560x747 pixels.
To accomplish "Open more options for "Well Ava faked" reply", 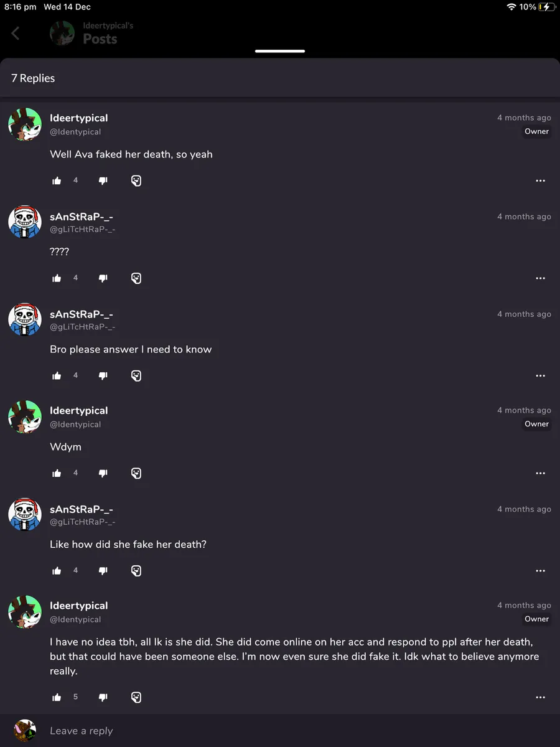I will 540,181.
